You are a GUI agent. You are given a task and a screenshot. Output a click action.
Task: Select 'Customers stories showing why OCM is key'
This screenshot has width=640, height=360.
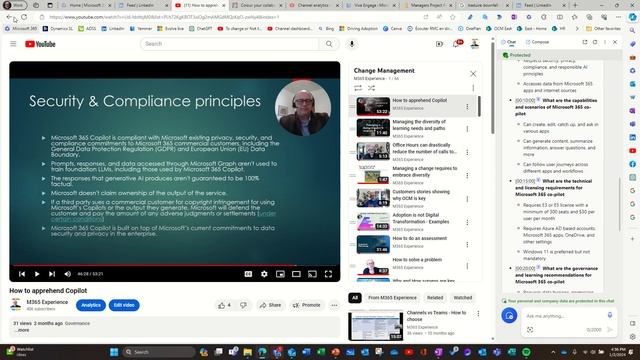click(421, 195)
